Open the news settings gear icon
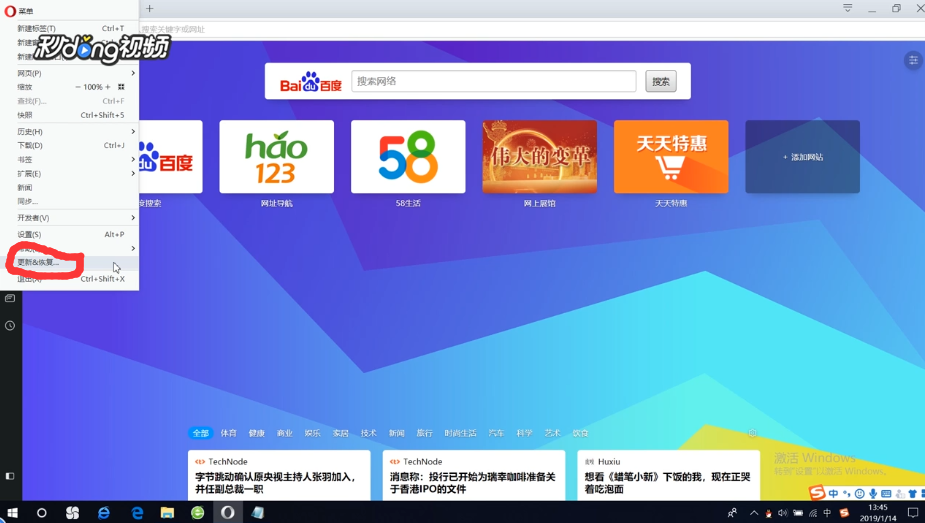The height and width of the screenshot is (523, 925). 752,433
